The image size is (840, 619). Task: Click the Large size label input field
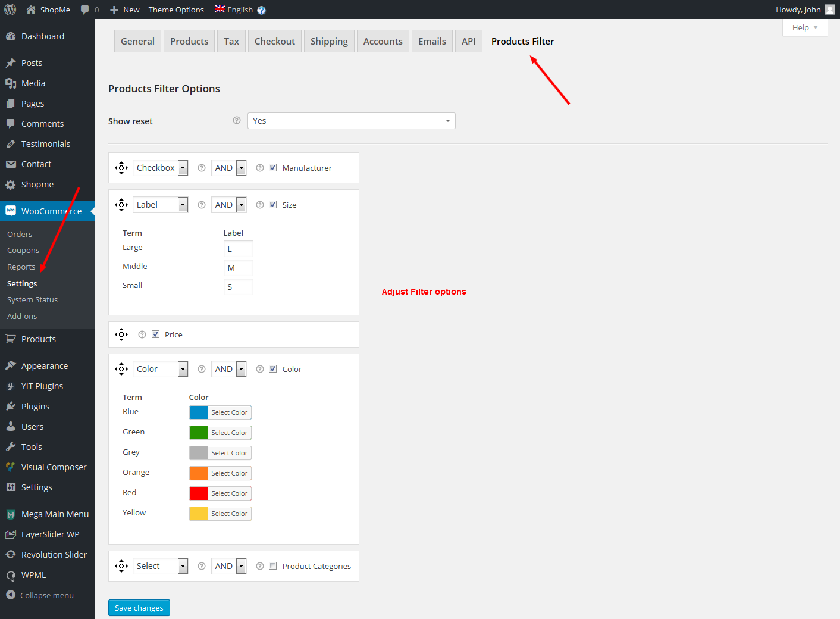point(238,249)
